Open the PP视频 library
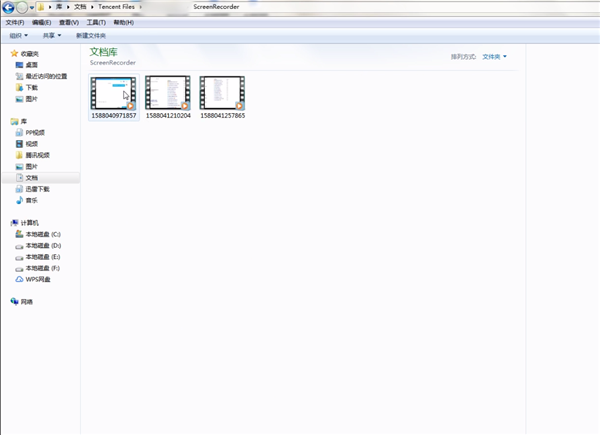This screenshot has width=600, height=435. pos(30,133)
